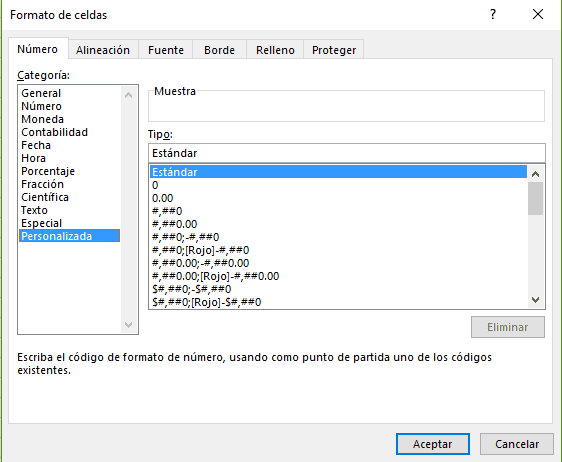The height and width of the screenshot is (462, 562).
Task: Go to the Borde tab
Action: click(219, 50)
